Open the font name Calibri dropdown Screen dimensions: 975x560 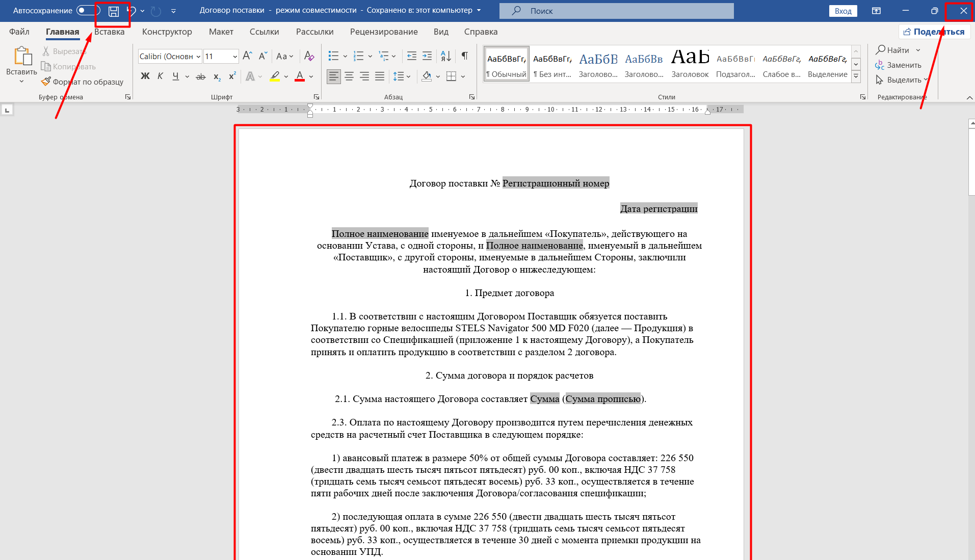tap(198, 57)
